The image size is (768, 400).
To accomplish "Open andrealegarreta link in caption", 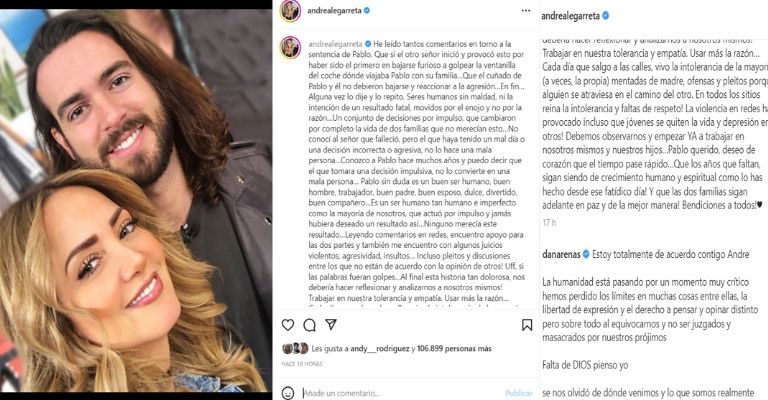I will [x=336, y=44].
